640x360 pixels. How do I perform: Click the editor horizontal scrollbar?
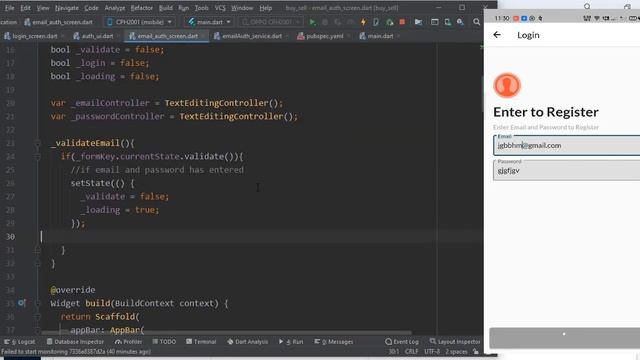click(x=227, y=333)
